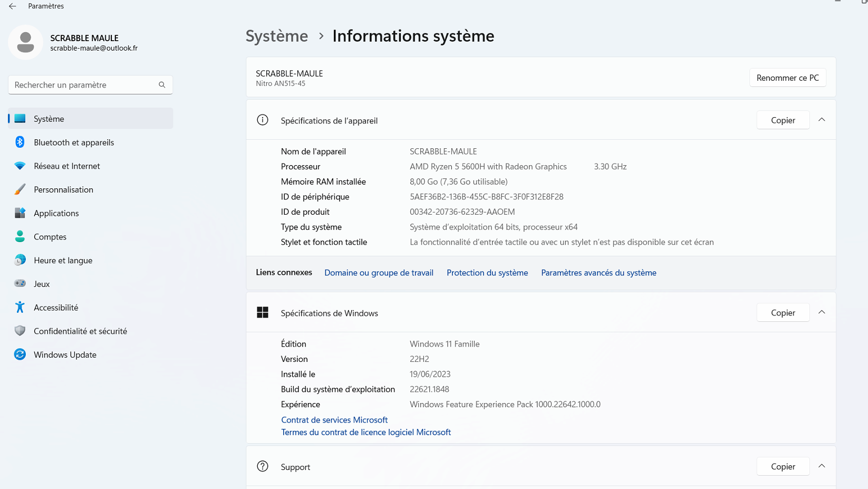Click Renommer ce PC button

tap(787, 78)
